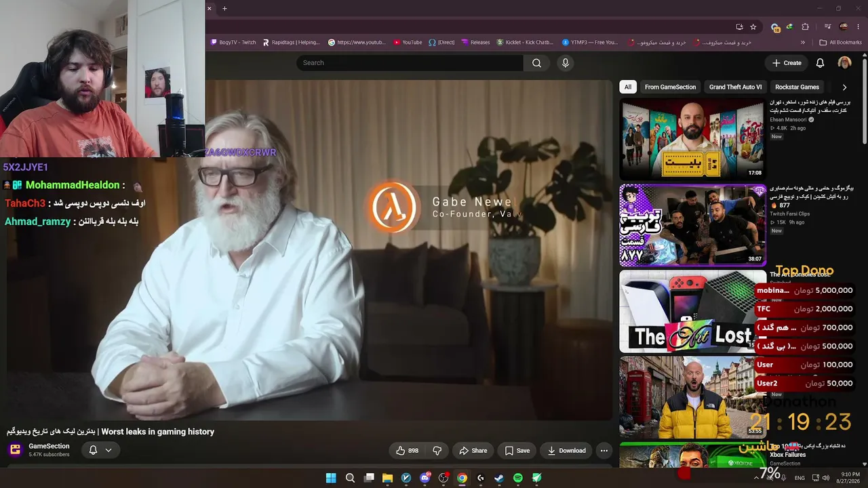Click the install app icon in address bar
The height and width of the screenshot is (488, 868).
coord(739,27)
